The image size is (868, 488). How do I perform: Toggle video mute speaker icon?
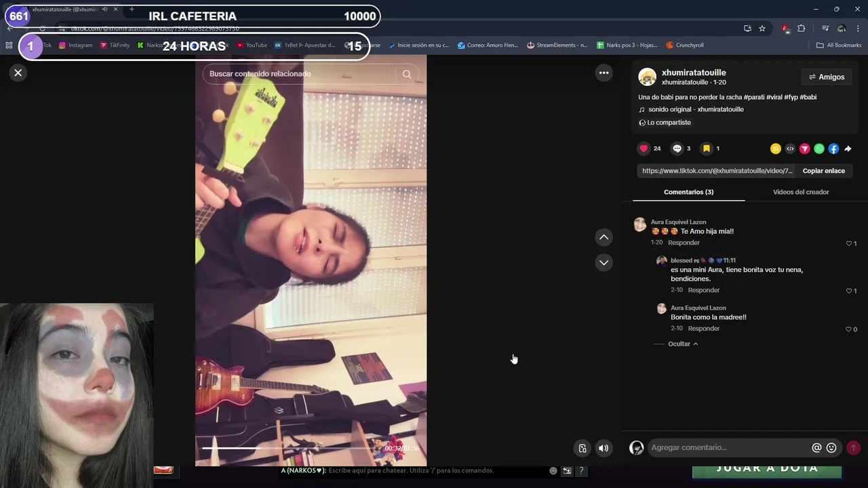[604, 448]
